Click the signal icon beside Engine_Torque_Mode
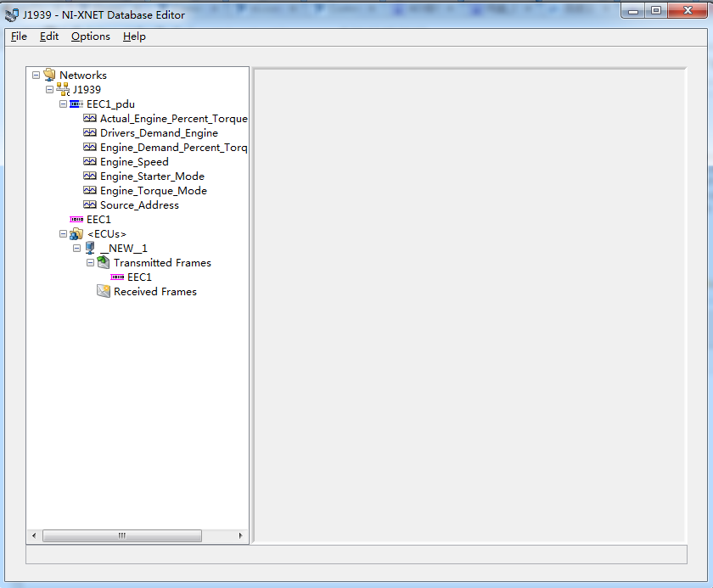The width and height of the screenshot is (713, 588). pyautogui.click(x=90, y=190)
